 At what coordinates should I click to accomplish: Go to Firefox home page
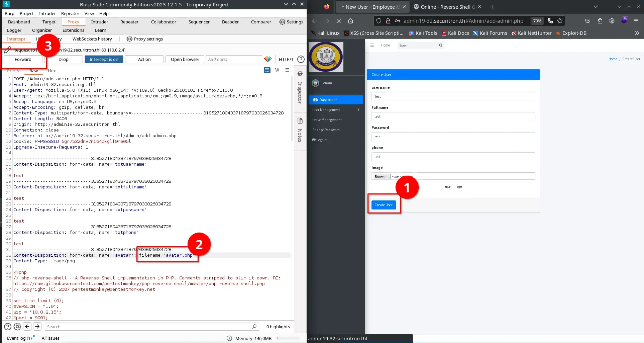(x=350, y=21)
